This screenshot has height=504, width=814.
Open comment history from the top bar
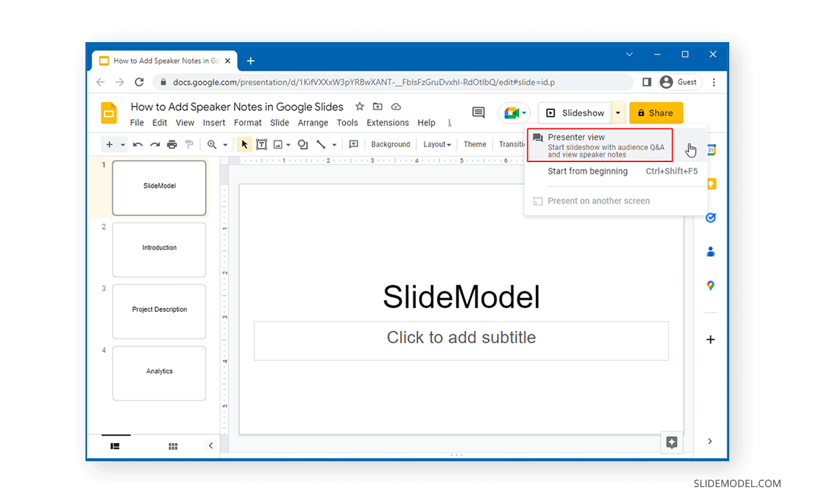pyautogui.click(x=478, y=113)
